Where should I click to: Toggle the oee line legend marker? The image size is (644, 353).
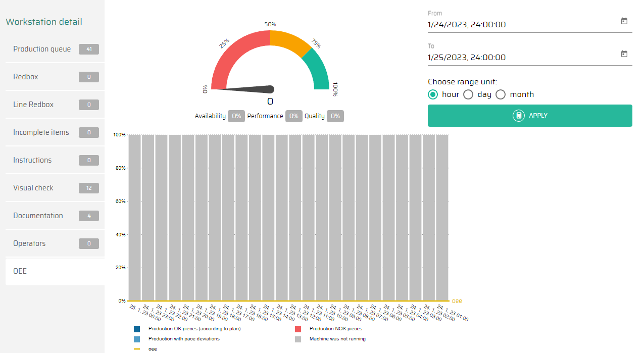137,349
